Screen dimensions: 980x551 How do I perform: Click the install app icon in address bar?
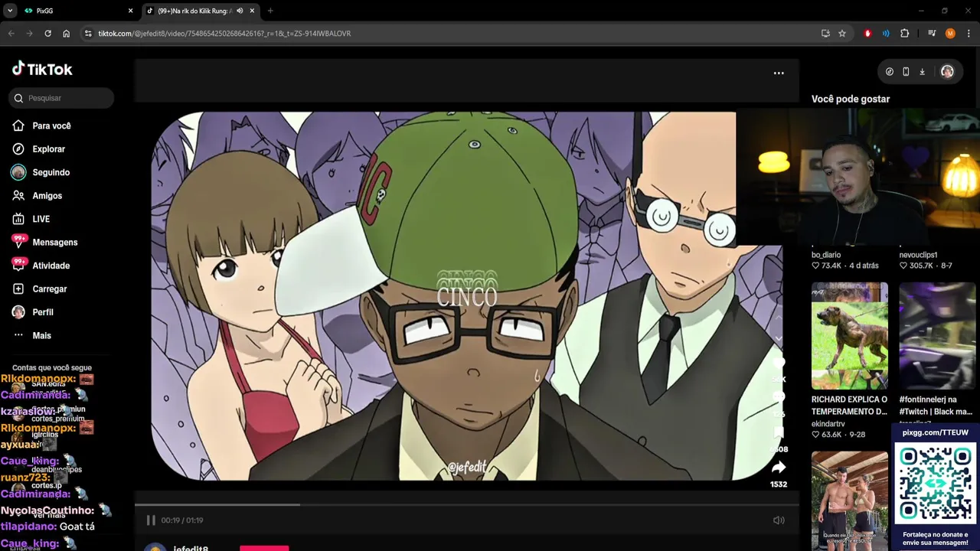click(825, 34)
